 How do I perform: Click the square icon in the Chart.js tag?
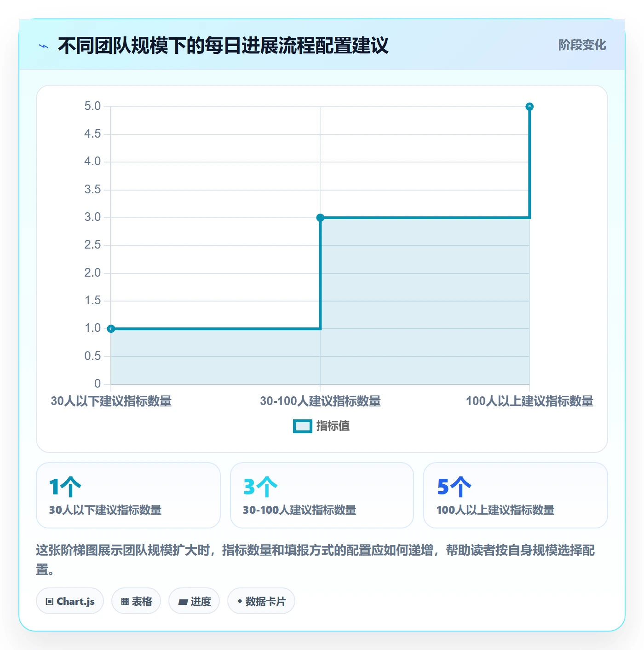[50, 602]
